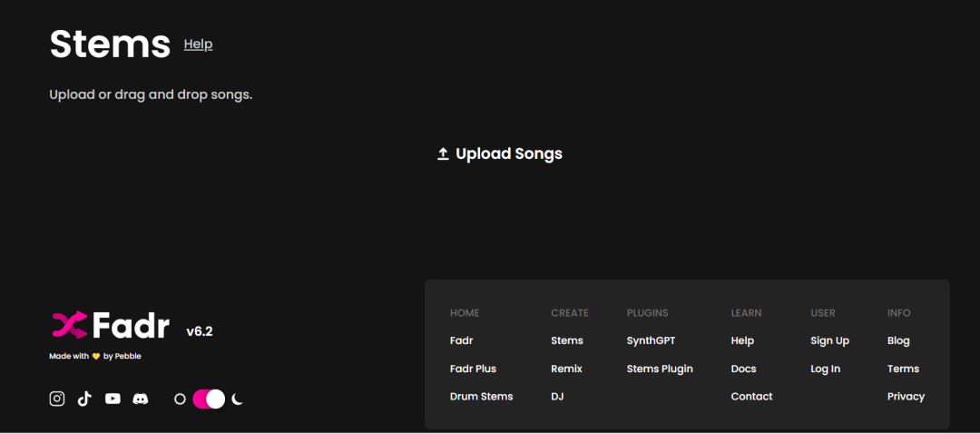Toggle the dark/light theme switch

(x=209, y=399)
